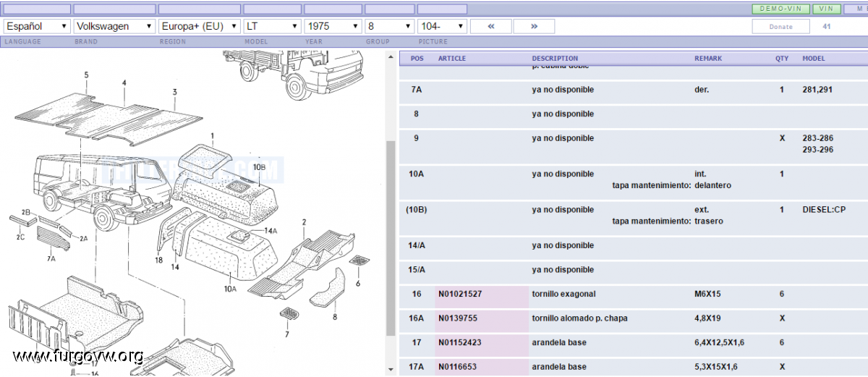Select article number N01152423

460,342
